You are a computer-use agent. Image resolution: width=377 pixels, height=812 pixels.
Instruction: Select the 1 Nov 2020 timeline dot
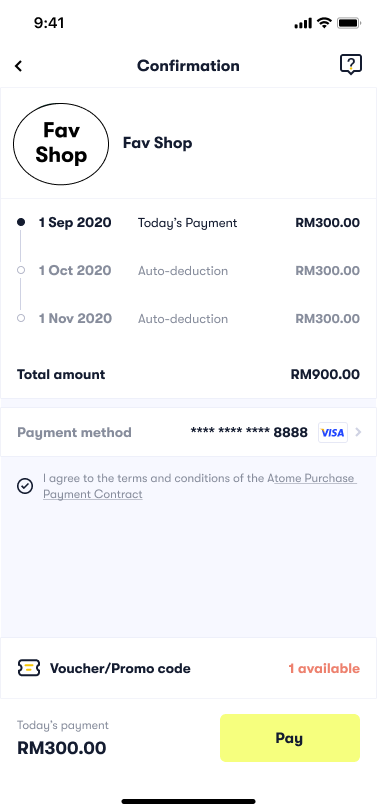[x=21, y=318]
